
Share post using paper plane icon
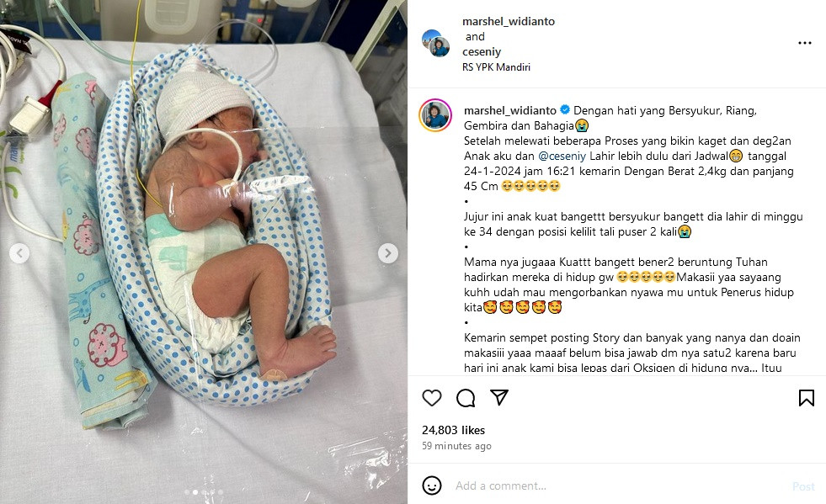498,398
